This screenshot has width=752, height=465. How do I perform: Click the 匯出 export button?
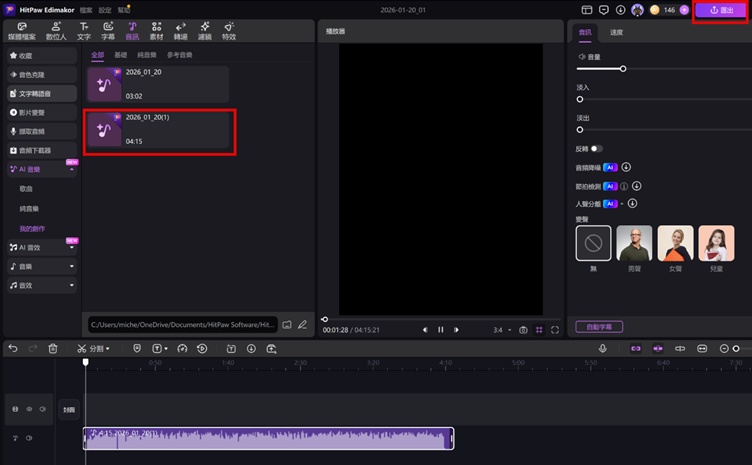point(721,10)
